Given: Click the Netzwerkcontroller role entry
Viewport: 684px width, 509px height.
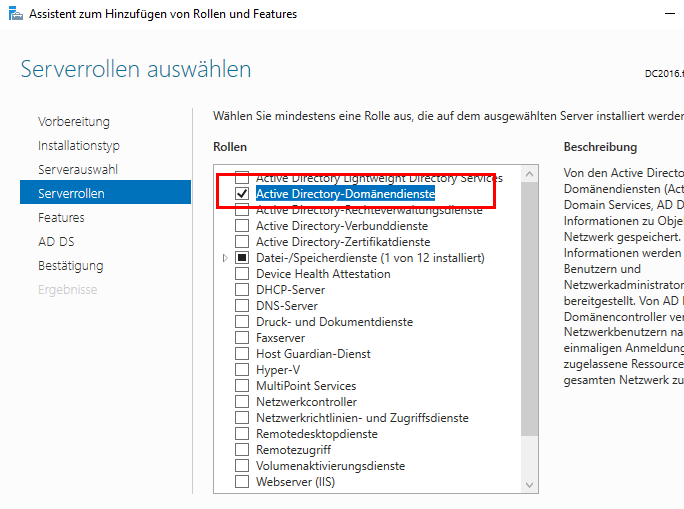Looking at the screenshot, I should pyautogui.click(x=306, y=401).
